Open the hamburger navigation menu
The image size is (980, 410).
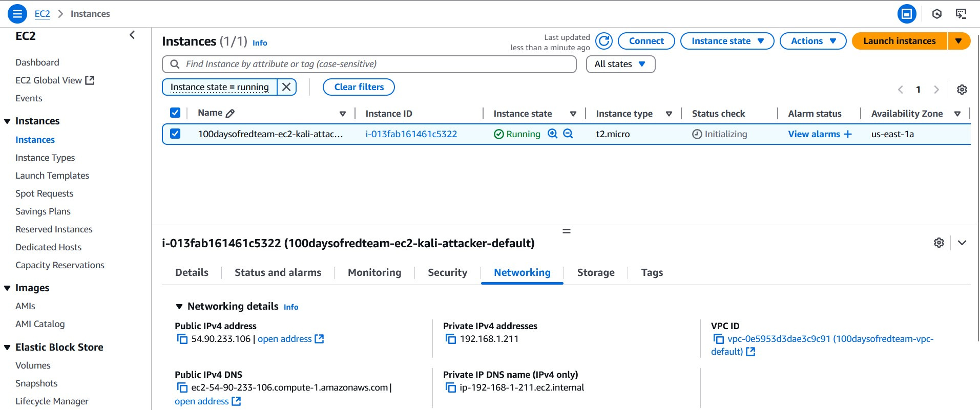[x=17, y=14]
